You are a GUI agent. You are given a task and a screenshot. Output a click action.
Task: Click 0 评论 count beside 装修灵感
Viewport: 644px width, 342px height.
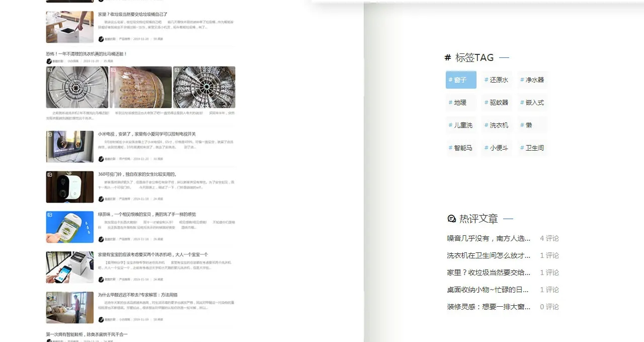(x=549, y=307)
